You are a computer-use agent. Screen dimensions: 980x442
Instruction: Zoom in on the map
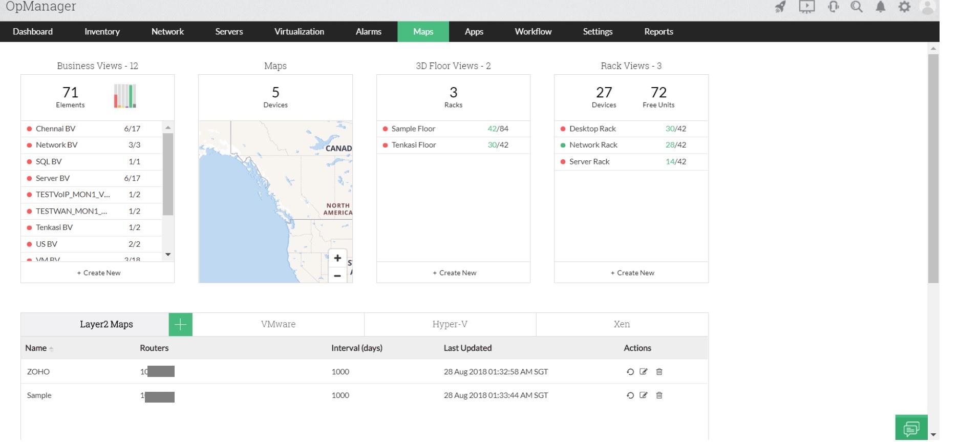337,258
